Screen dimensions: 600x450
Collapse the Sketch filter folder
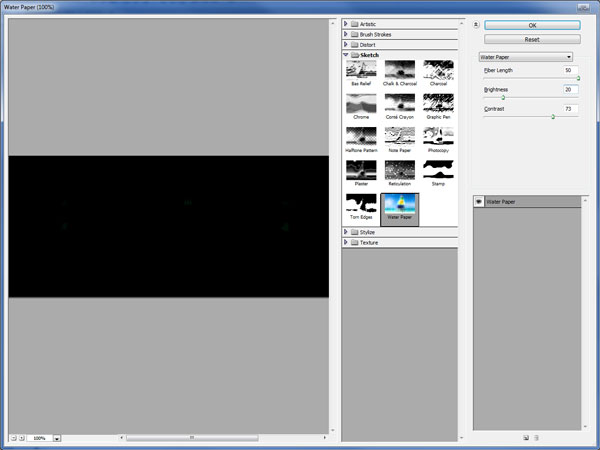pyautogui.click(x=346, y=55)
